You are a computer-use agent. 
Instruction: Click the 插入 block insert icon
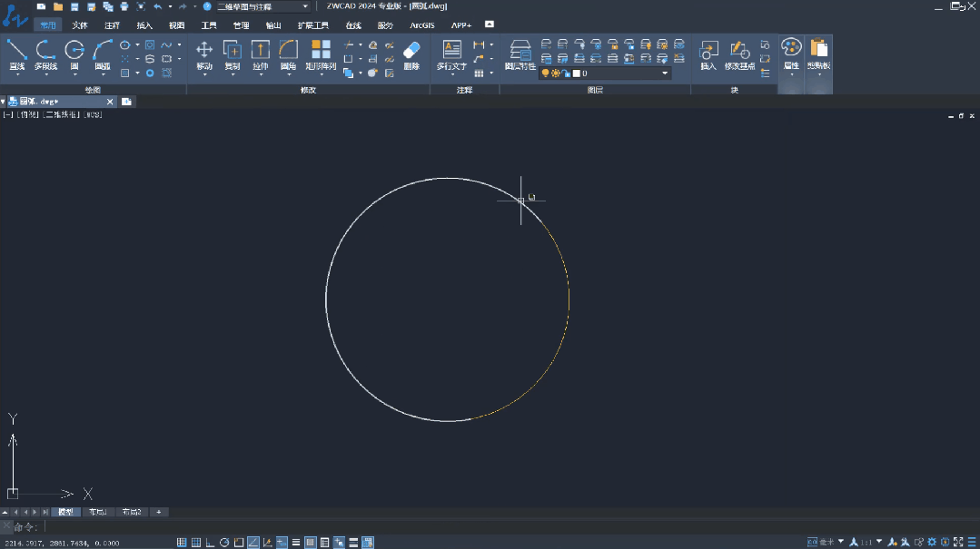point(708,51)
